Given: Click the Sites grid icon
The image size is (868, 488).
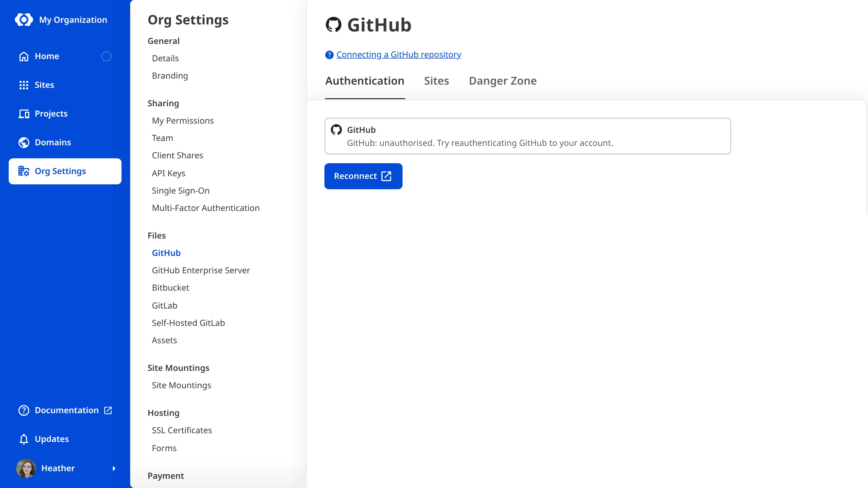Looking at the screenshot, I should (24, 85).
